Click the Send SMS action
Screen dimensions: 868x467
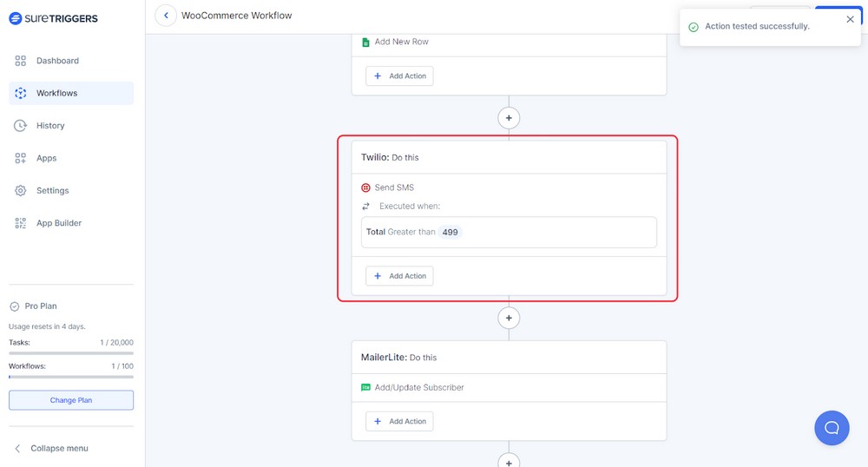tap(393, 187)
